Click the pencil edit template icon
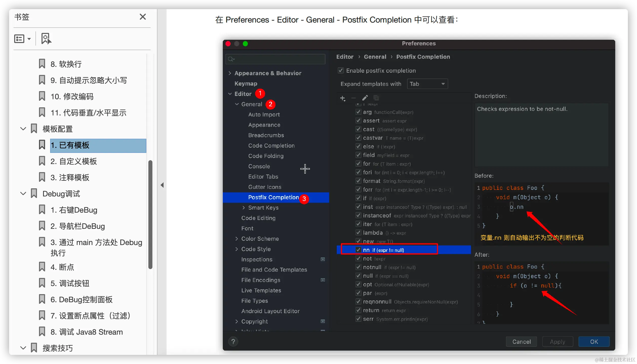The width and height of the screenshot is (637, 364). click(x=365, y=98)
